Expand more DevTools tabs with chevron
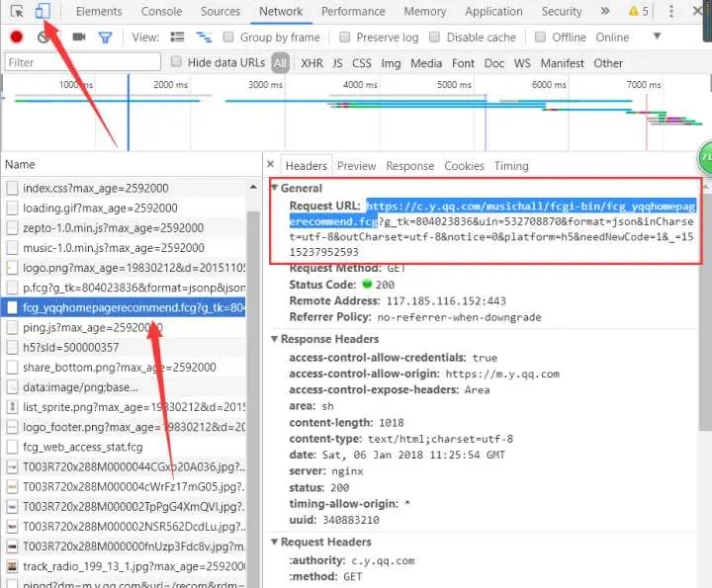This screenshot has width=712, height=588. click(x=605, y=11)
